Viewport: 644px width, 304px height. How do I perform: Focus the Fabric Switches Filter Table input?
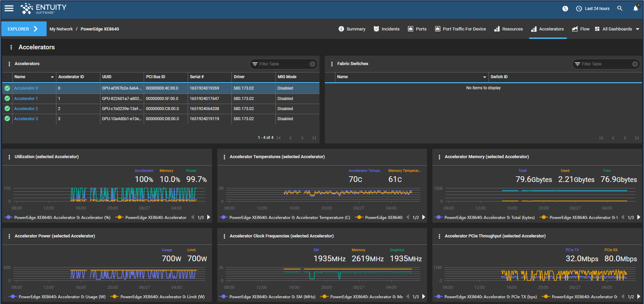click(605, 64)
